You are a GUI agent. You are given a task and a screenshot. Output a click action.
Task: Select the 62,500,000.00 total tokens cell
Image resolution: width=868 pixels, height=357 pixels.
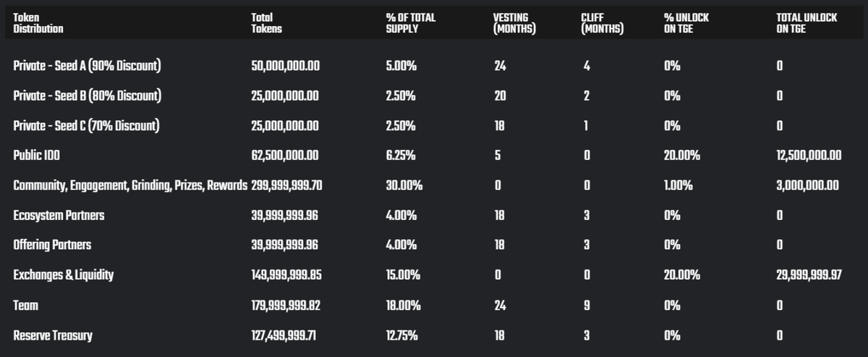284,156
